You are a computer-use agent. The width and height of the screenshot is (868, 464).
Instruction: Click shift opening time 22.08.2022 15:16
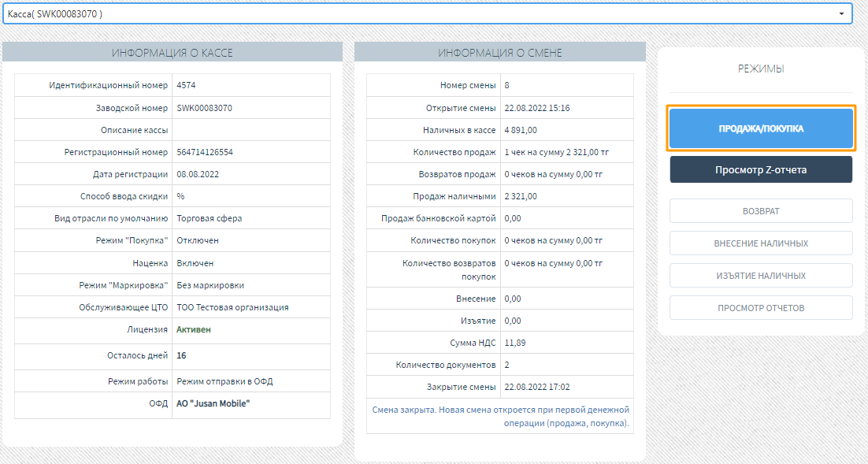537,108
